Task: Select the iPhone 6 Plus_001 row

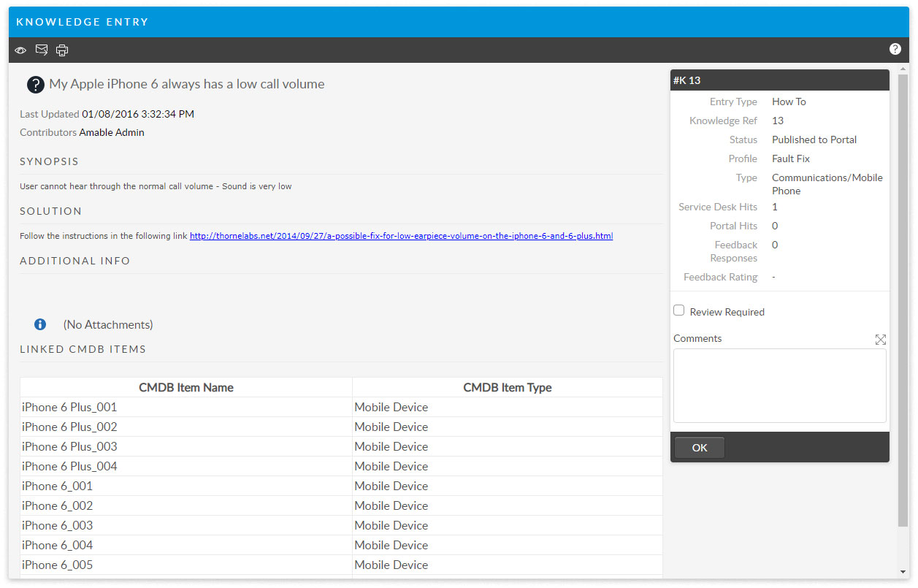Action: pyautogui.click(x=341, y=407)
